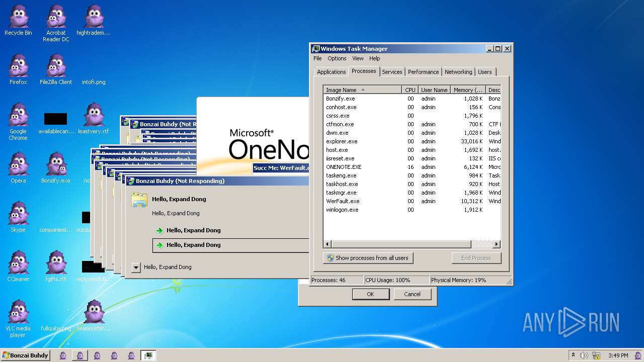Launch the Opera desktop shortcut
This screenshot has height=362, width=644.
[18, 168]
